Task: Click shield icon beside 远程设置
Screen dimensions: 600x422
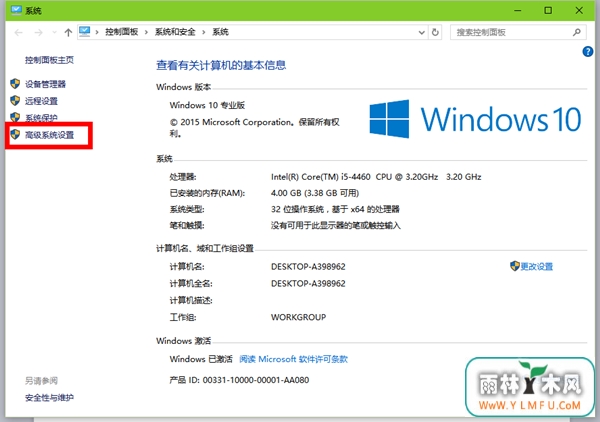Action: point(15,101)
